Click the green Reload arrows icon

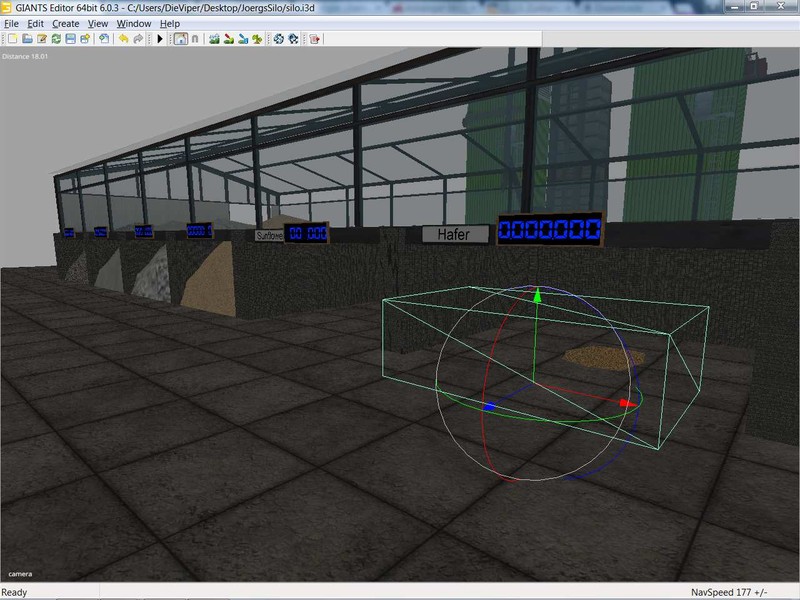(57, 39)
